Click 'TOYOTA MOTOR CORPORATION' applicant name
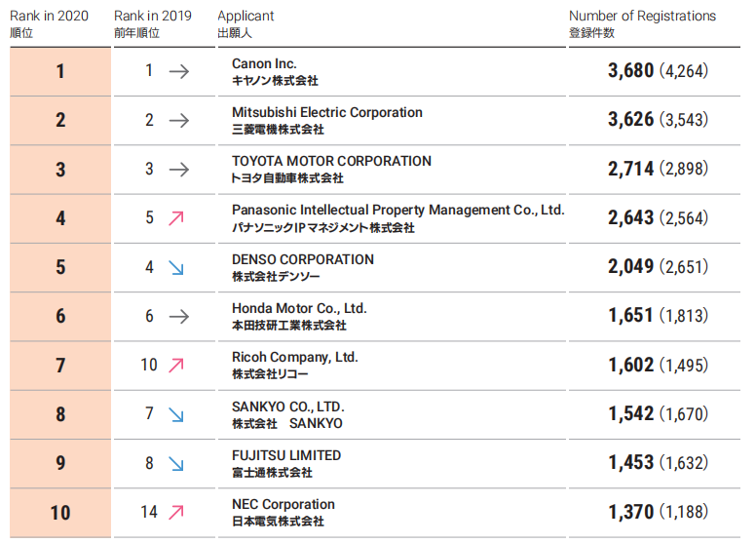Viewport: 756px width, 543px height. (x=331, y=161)
